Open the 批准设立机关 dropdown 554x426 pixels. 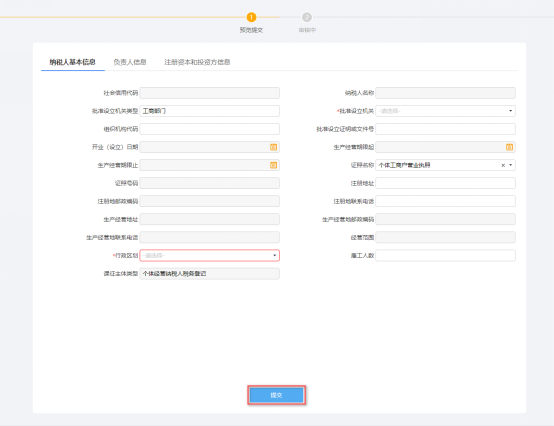tap(445, 111)
